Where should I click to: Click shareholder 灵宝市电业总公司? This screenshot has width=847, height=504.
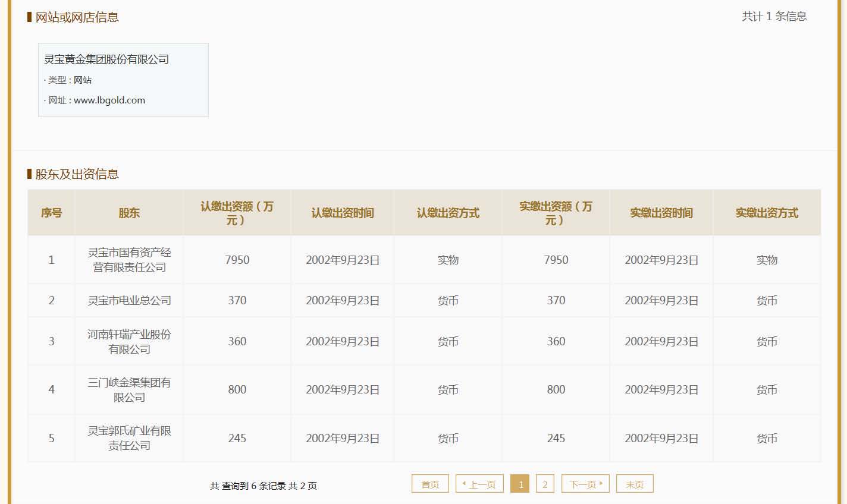(129, 301)
